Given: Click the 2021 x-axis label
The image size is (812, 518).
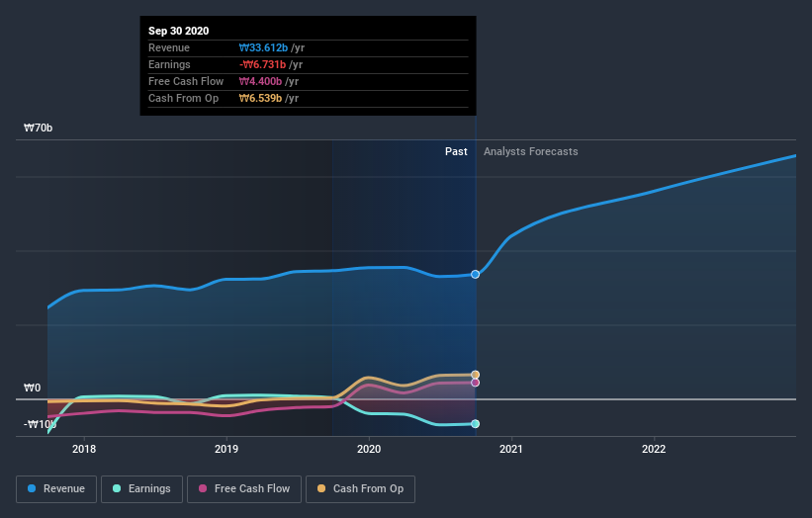Looking at the screenshot, I should click(x=511, y=449).
